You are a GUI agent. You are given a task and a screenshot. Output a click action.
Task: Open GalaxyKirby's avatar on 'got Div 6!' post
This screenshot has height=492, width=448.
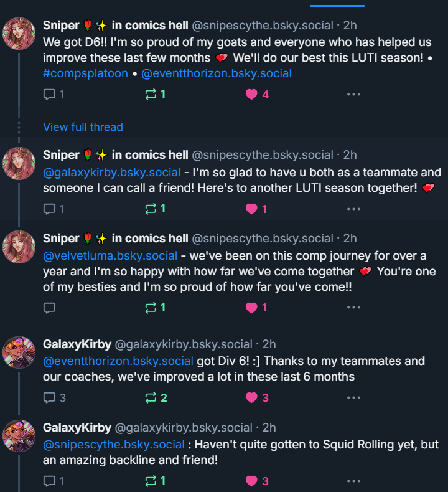coord(19,353)
